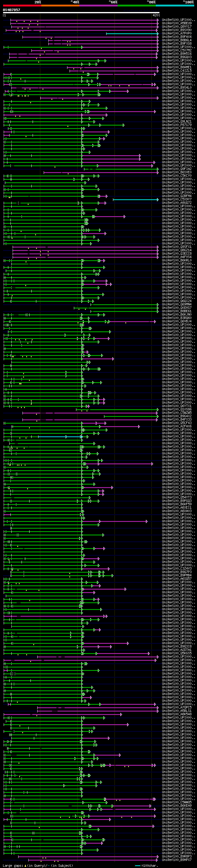The height and width of the screenshot is (868, 197).
Task: Select the UniRef100_Q9LN21 label
Action: tap(176, 121)
